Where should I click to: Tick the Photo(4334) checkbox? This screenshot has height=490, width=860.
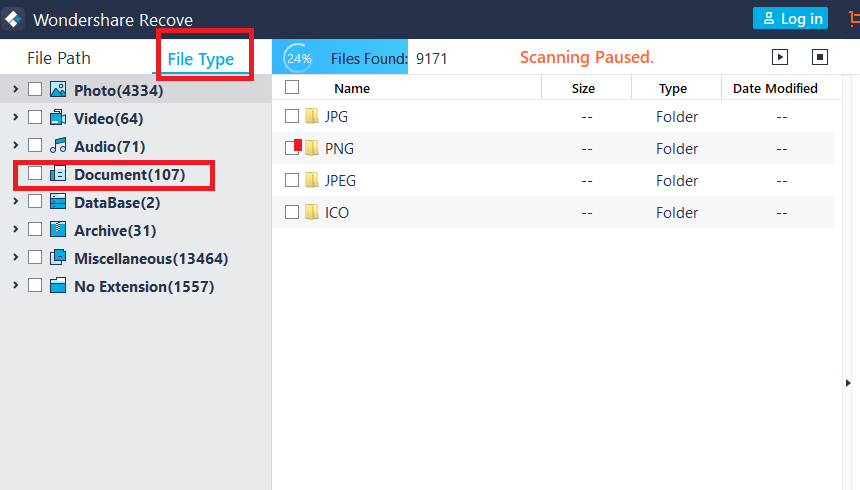(x=35, y=89)
